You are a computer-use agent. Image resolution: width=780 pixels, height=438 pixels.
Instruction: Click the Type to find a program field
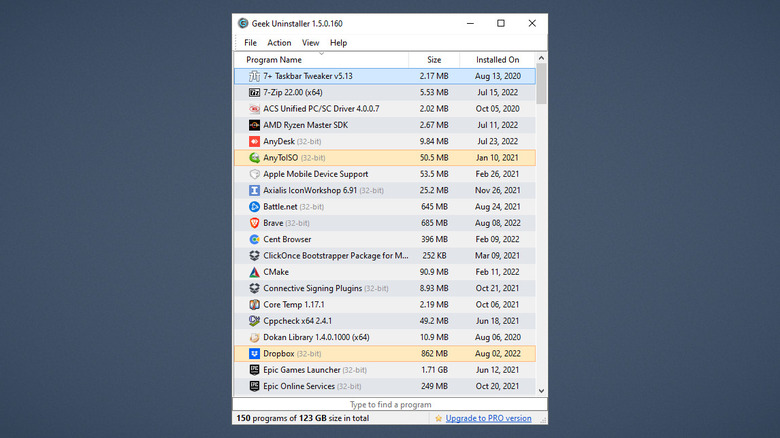pos(390,404)
